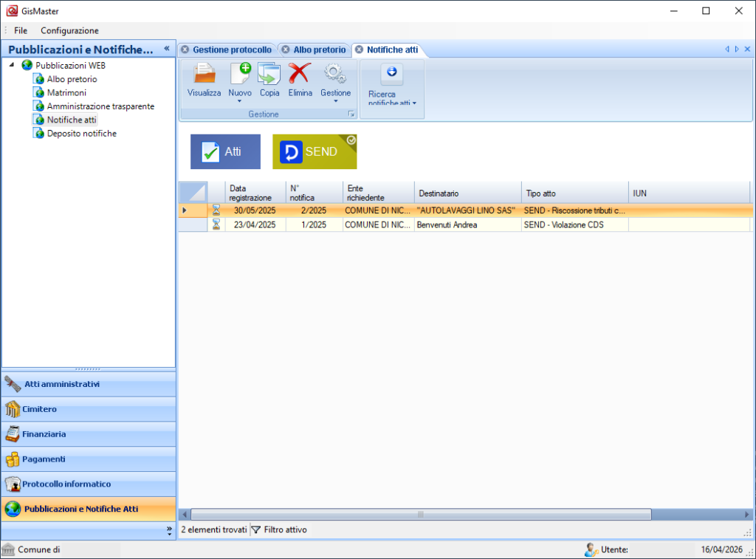Collapse the left navigation panel
This screenshot has height=559, width=756.
point(167,49)
